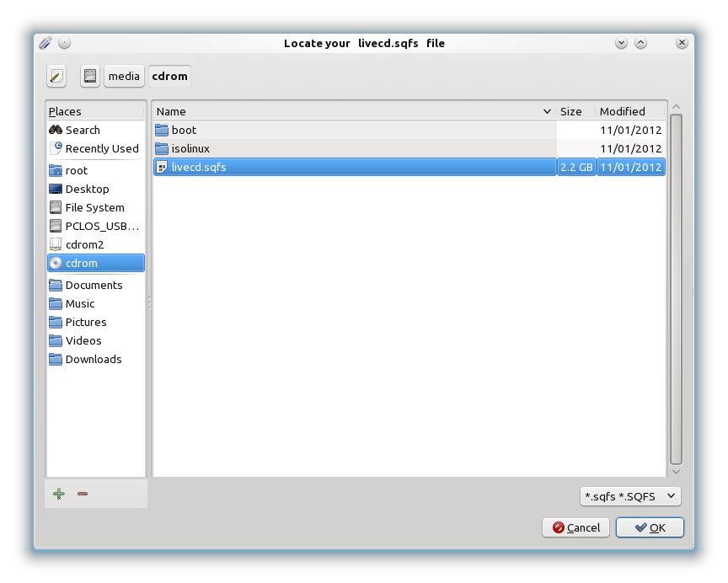
Task: Click the cdrom2 drive icon
Action: (56, 244)
